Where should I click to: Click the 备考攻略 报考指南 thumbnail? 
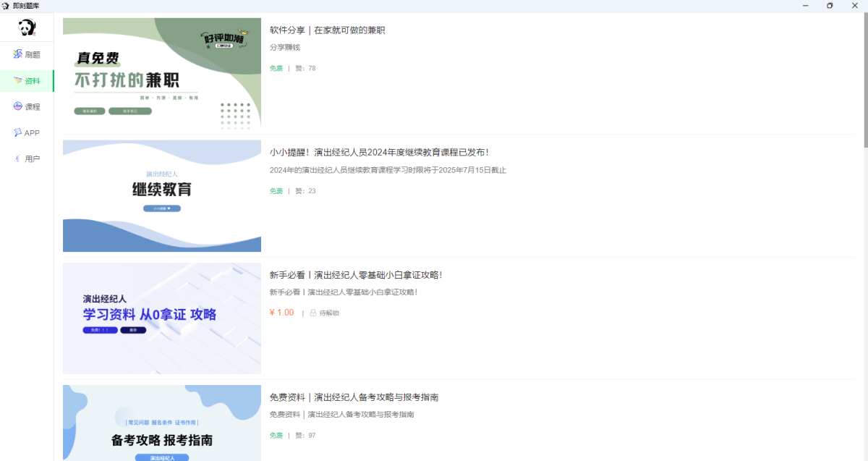162,423
